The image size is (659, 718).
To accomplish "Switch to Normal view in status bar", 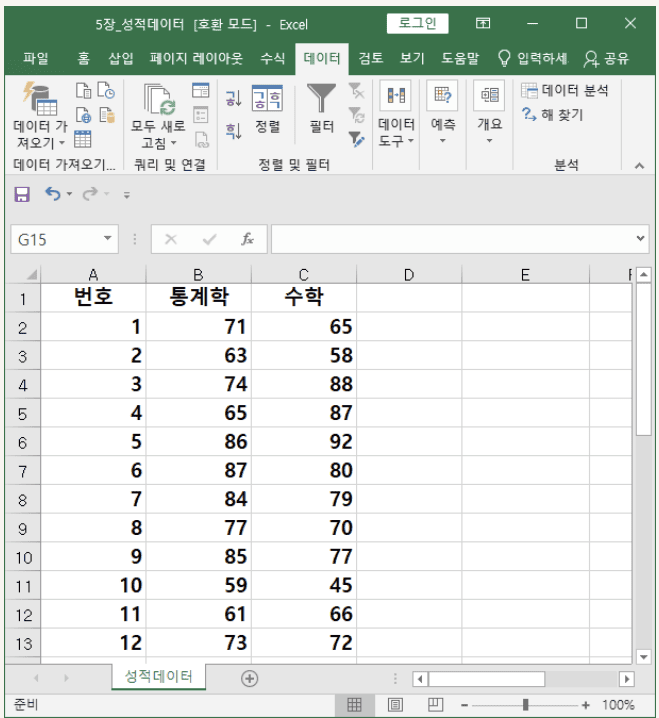I will tap(354, 705).
